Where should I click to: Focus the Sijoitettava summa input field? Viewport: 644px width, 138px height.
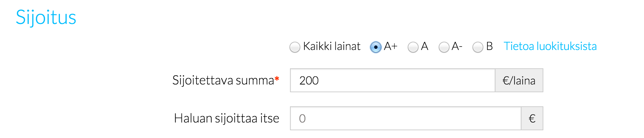393,80
